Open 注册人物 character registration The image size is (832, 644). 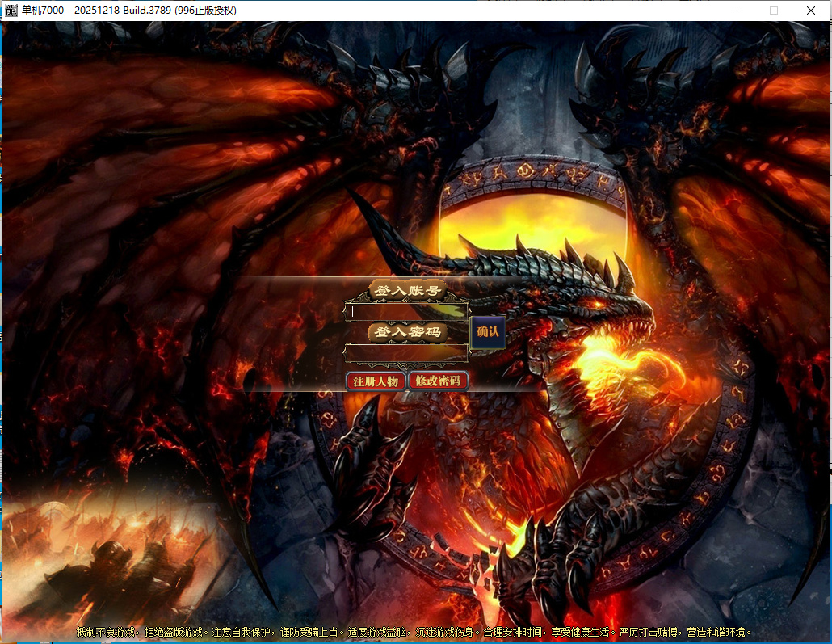[376, 381]
